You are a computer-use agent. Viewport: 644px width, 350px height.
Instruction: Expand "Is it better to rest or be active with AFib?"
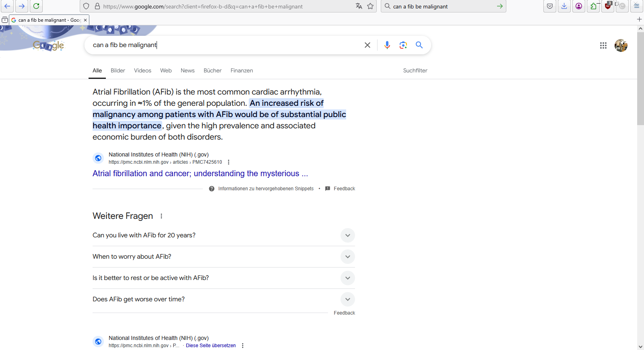(x=347, y=278)
